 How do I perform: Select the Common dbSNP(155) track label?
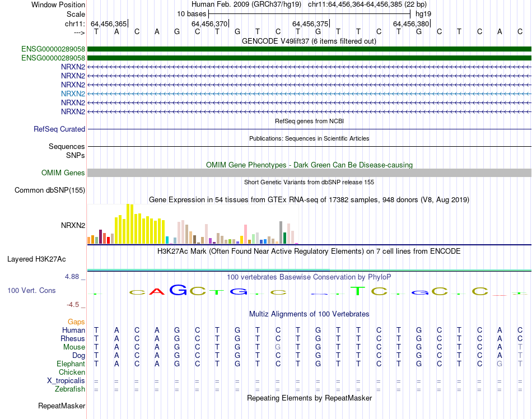49,190
